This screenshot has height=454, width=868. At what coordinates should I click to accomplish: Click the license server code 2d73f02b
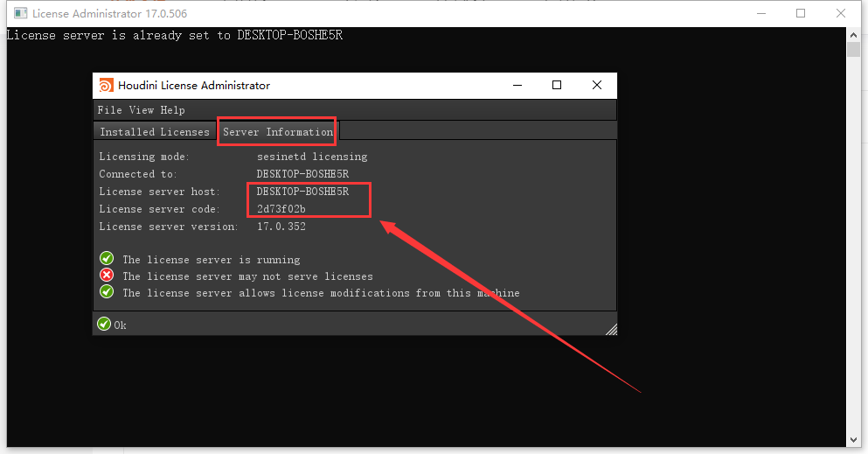[x=281, y=209]
